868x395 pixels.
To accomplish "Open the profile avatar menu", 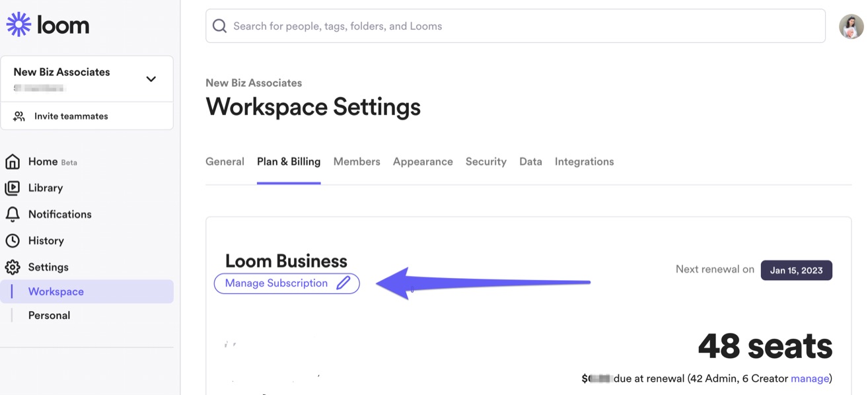I will pyautogui.click(x=851, y=26).
